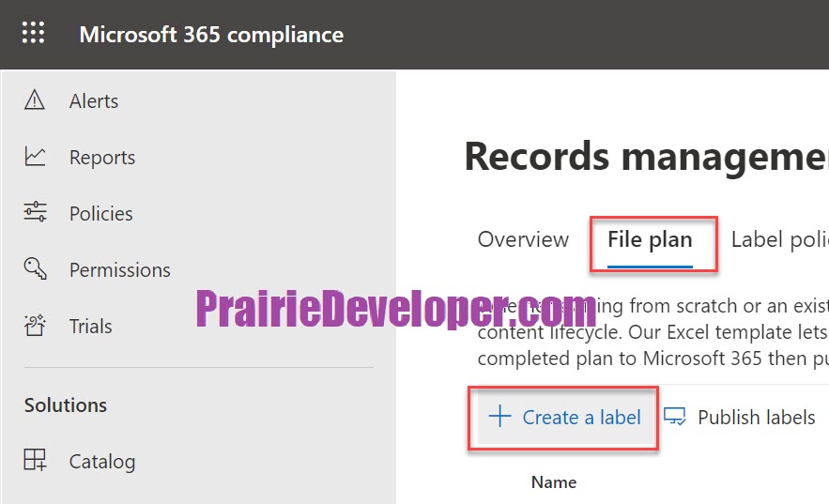Click the Microsoft 365 compliance title
The height and width of the screenshot is (504, 829).
click(x=211, y=35)
